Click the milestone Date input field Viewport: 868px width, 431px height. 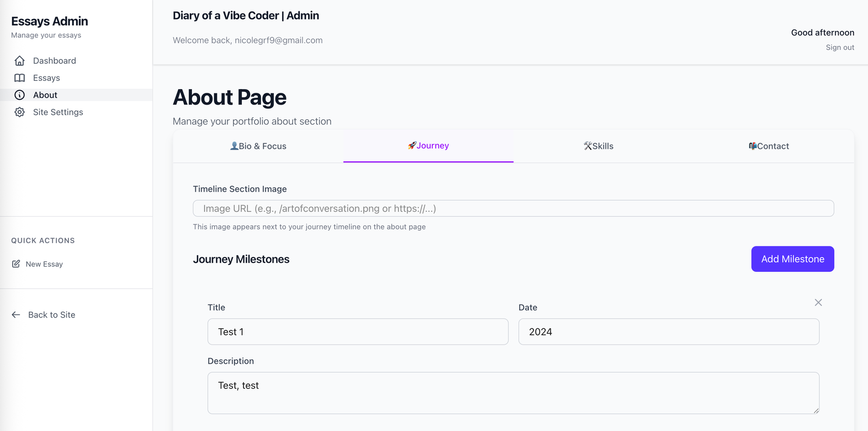tap(668, 332)
